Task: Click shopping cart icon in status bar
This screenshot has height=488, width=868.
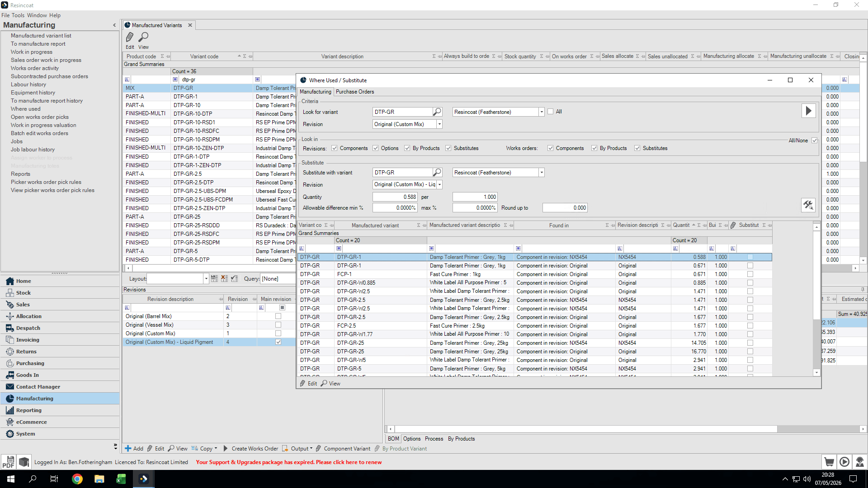Action: click(x=829, y=462)
